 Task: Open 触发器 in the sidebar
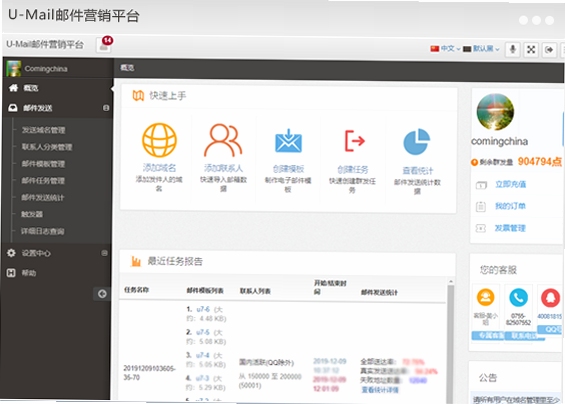[32, 214]
